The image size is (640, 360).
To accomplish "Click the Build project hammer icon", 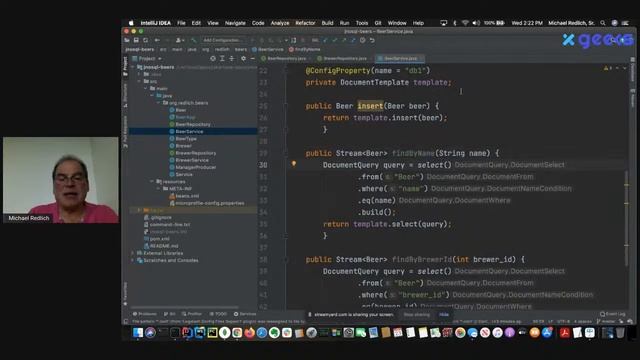I will pyautogui.click(x=193, y=40).
